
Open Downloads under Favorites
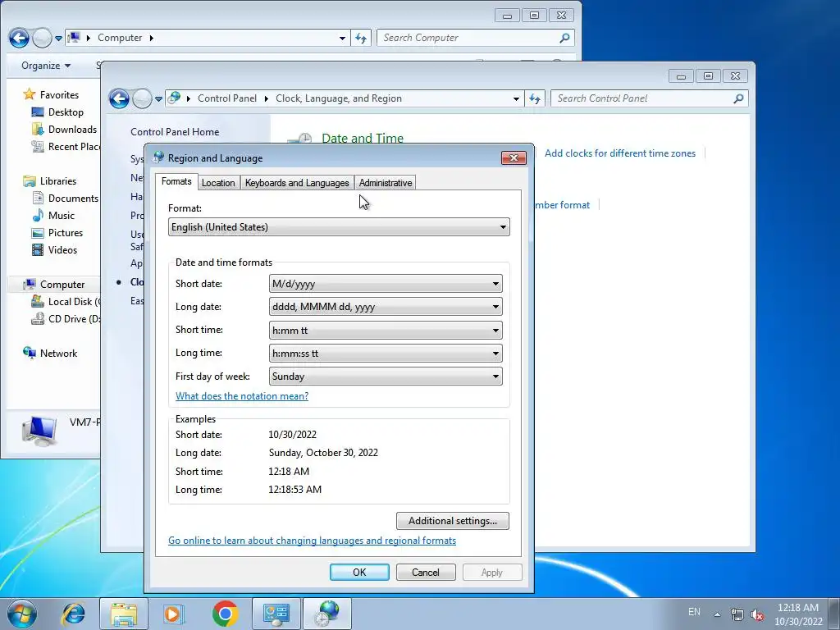point(72,129)
